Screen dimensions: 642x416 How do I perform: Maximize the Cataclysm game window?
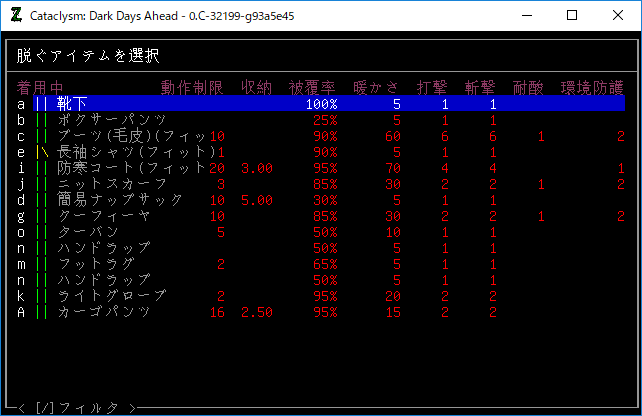[x=572, y=16]
